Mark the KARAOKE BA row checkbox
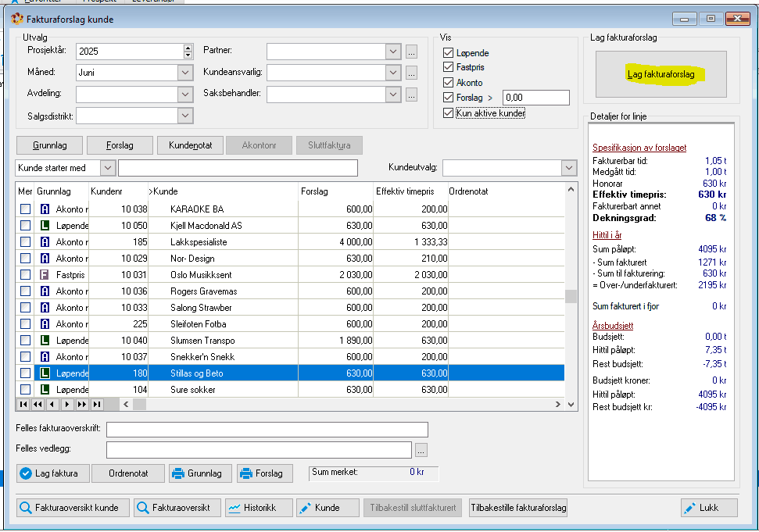This screenshot has height=532, width=759. coord(25,209)
